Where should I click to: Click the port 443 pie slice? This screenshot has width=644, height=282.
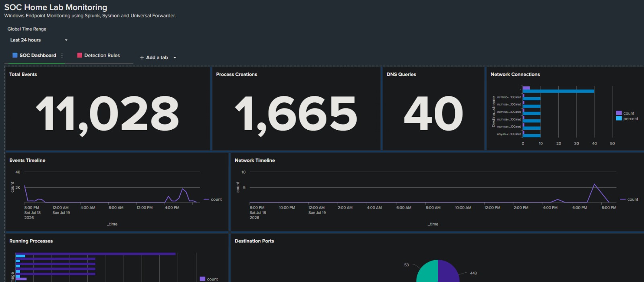(x=449, y=271)
